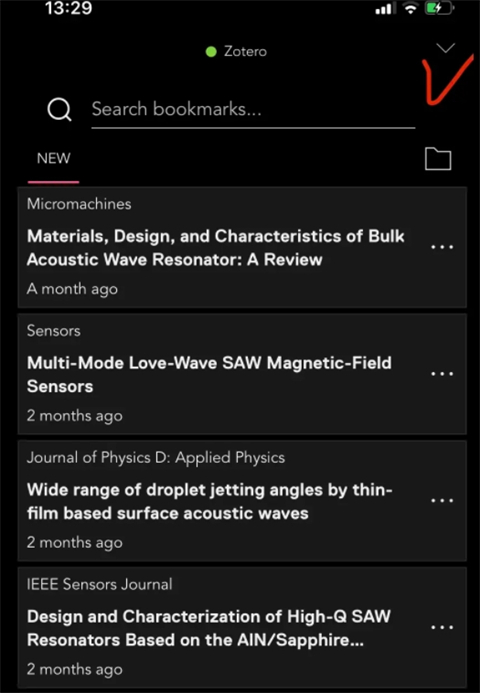Viewport: 480px width, 693px height.
Task: Tap the Journal of Physics D label
Action: pyautogui.click(x=156, y=457)
